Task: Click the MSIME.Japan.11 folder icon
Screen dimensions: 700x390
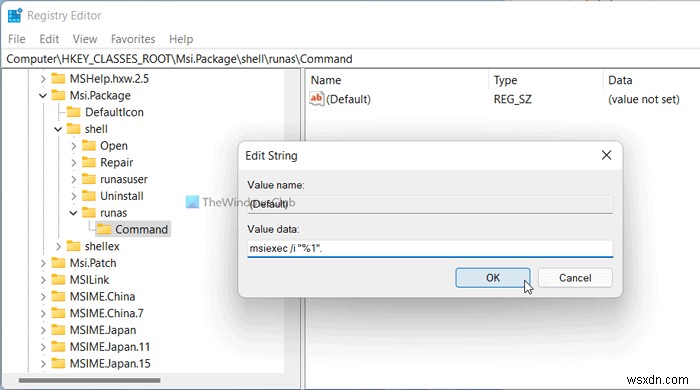Action: pos(58,346)
